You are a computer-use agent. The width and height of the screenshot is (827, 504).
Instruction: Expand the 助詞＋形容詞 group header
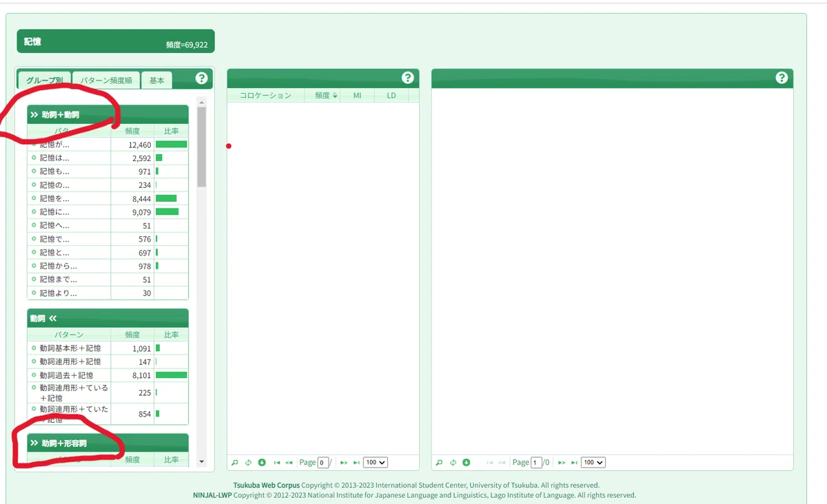click(108, 443)
